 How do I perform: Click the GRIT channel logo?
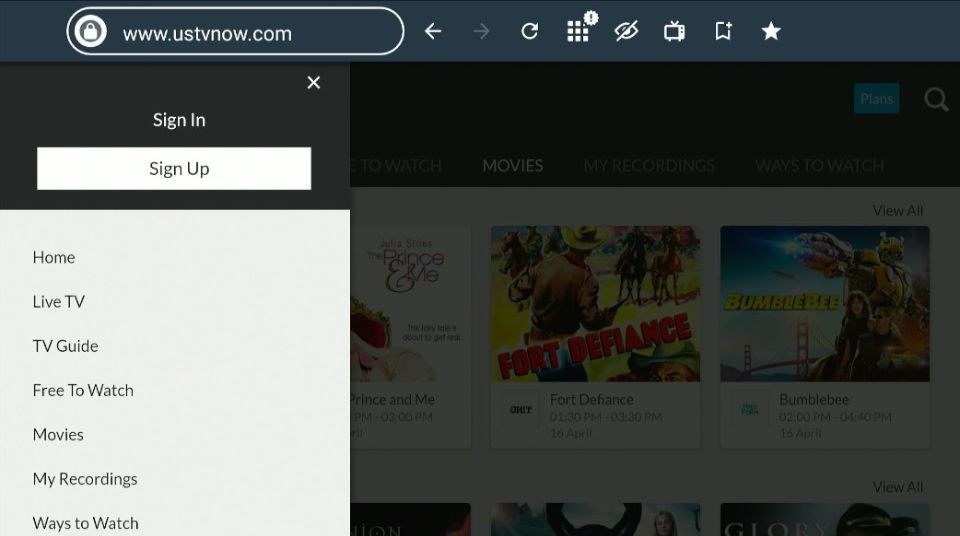[x=520, y=410]
